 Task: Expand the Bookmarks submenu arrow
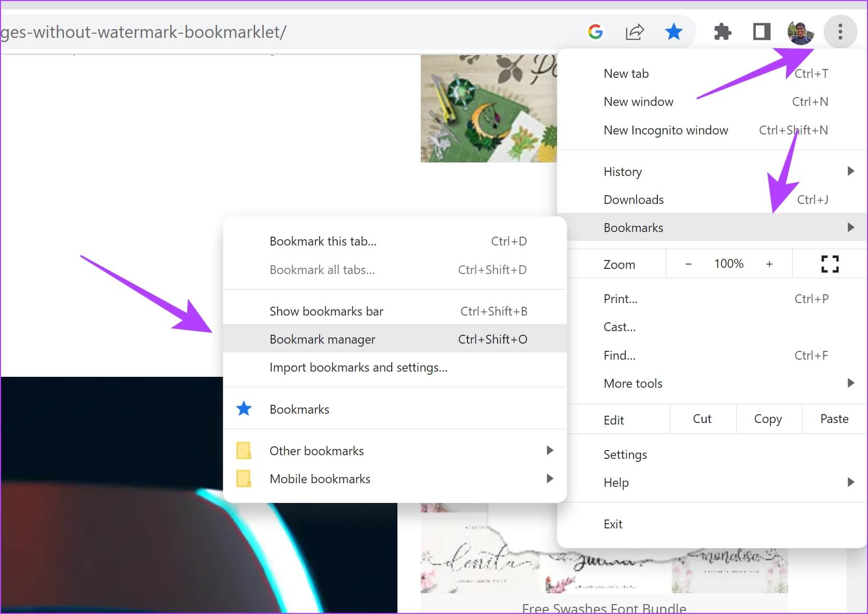850,227
